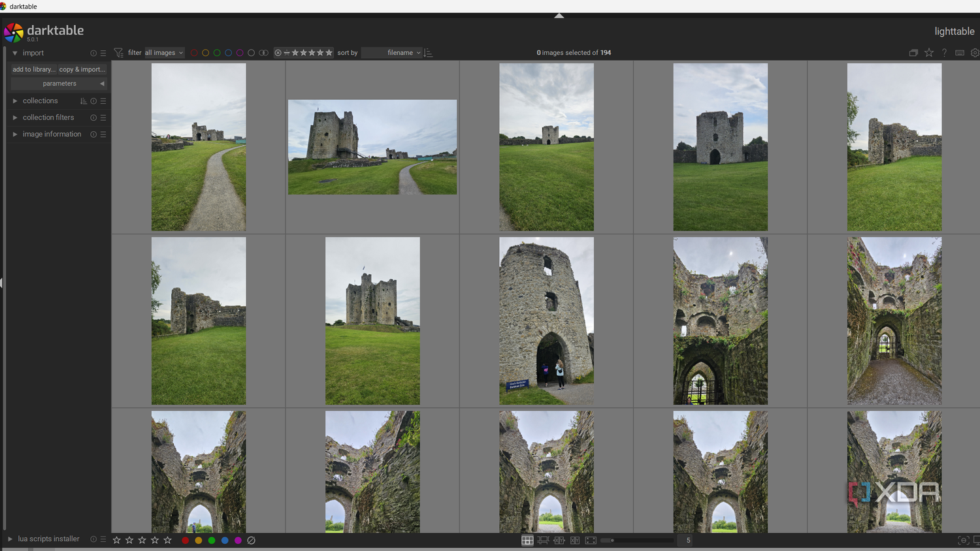Toggle the blue color label filter circle

point(228,53)
